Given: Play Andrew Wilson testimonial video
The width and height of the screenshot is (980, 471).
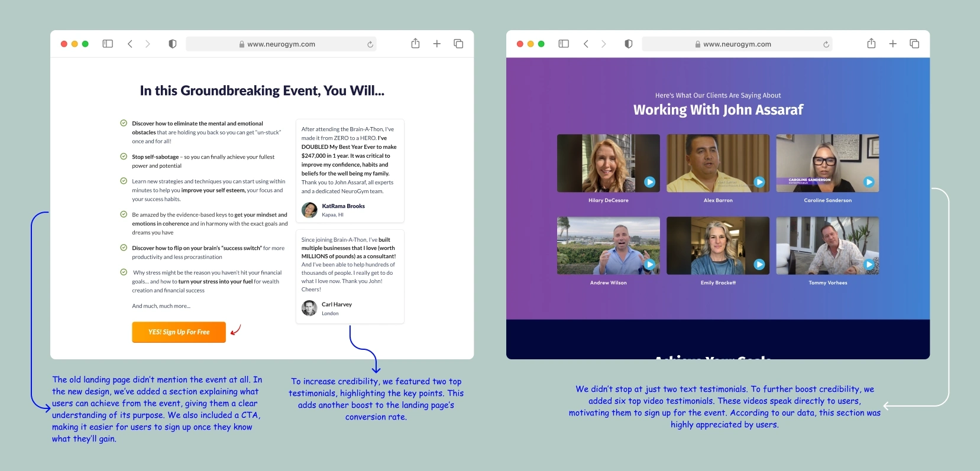Looking at the screenshot, I should click(x=649, y=264).
